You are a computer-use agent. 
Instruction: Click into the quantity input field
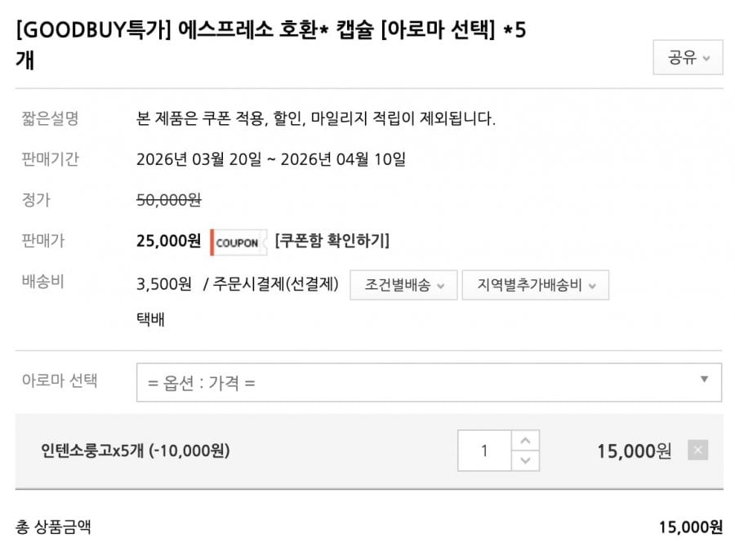[484, 451]
